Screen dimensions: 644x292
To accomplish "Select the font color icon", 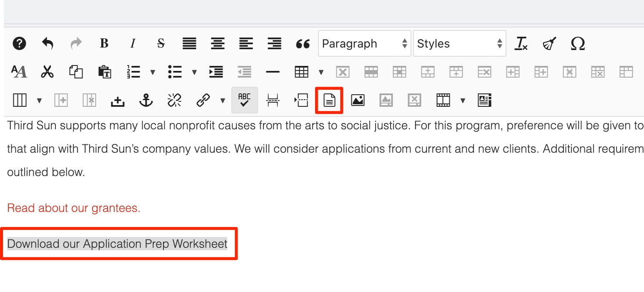I will (19, 72).
